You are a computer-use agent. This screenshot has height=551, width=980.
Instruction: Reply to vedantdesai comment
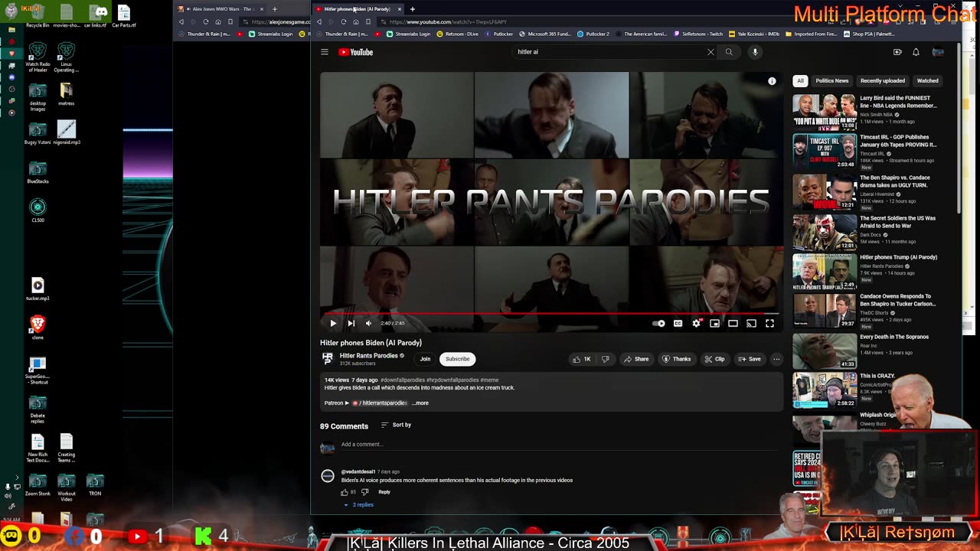[384, 492]
